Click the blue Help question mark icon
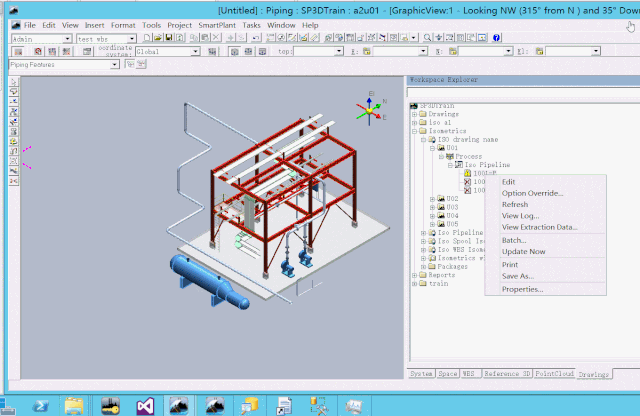 [496, 38]
